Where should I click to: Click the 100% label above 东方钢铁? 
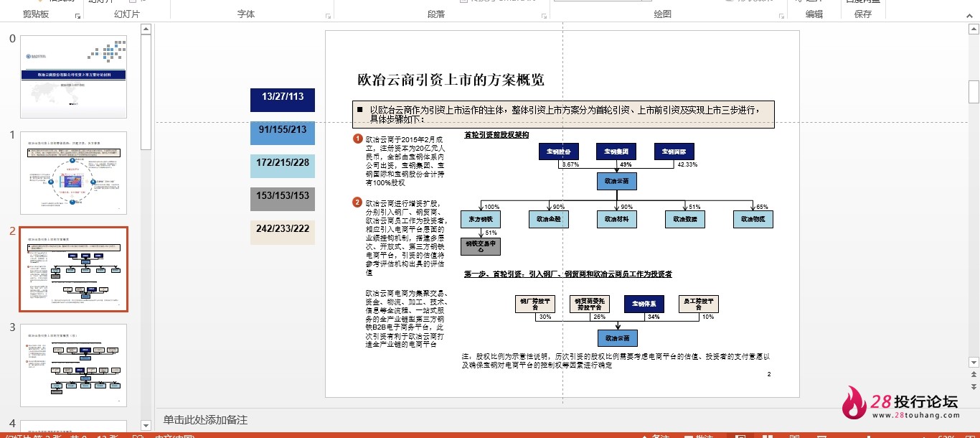pyautogui.click(x=492, y=207)
